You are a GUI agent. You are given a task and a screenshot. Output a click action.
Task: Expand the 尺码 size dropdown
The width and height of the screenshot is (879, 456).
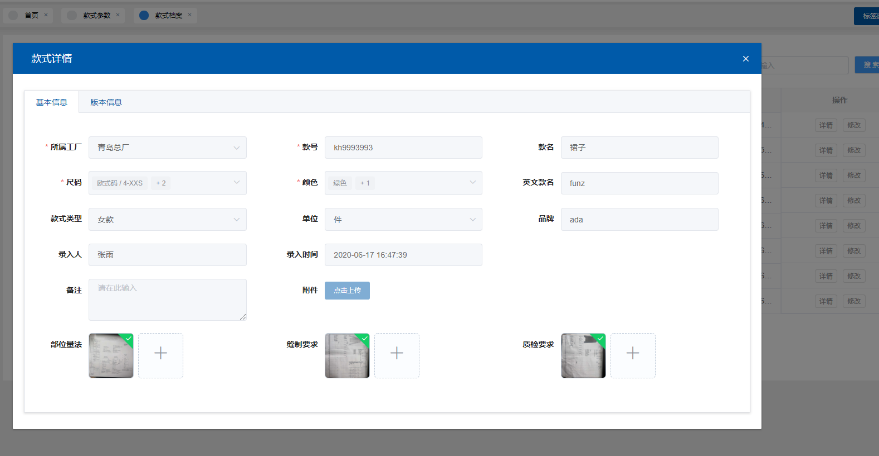[x=167, y=183]
